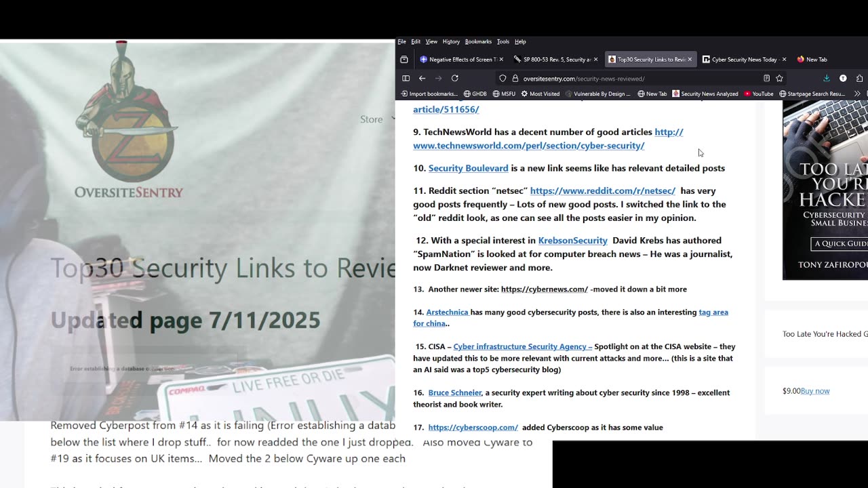Open MSFU bookmark

(504, 94)
